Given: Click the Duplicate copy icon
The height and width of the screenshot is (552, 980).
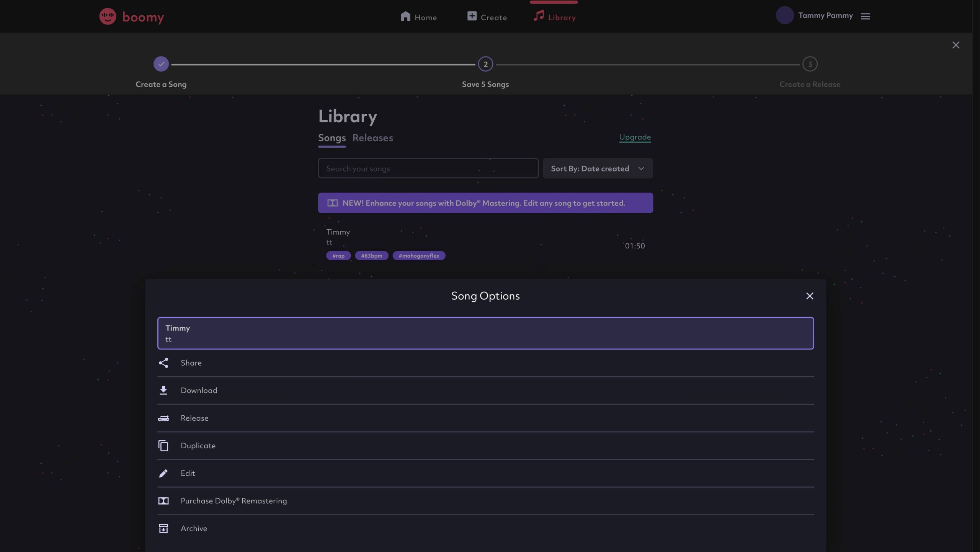Looking at the screenshot, I should point(163,446).
